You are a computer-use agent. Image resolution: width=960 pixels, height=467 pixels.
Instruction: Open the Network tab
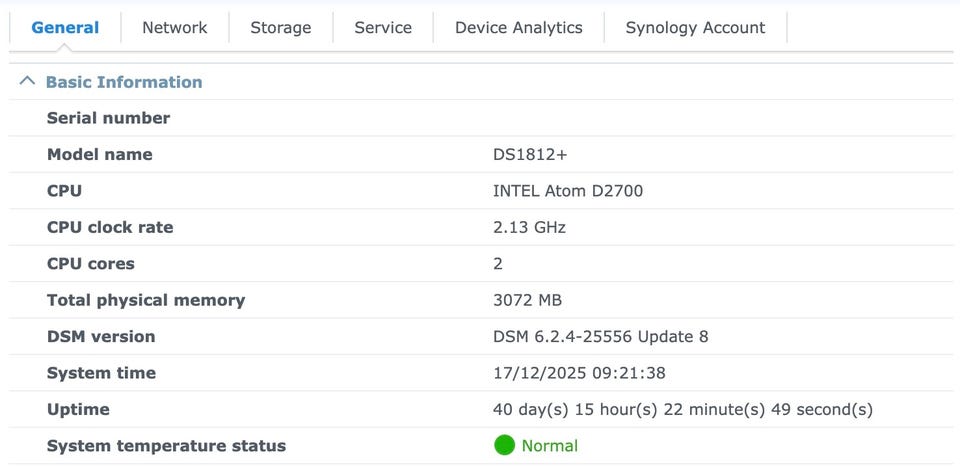coord(175,28)
